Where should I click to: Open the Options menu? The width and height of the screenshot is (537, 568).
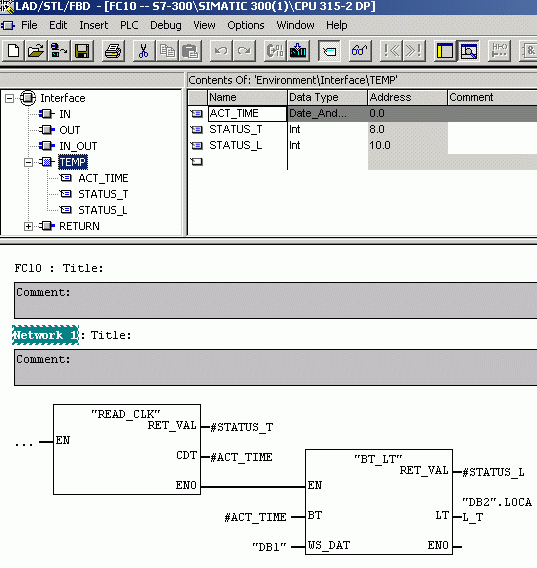tap(246, 25)
